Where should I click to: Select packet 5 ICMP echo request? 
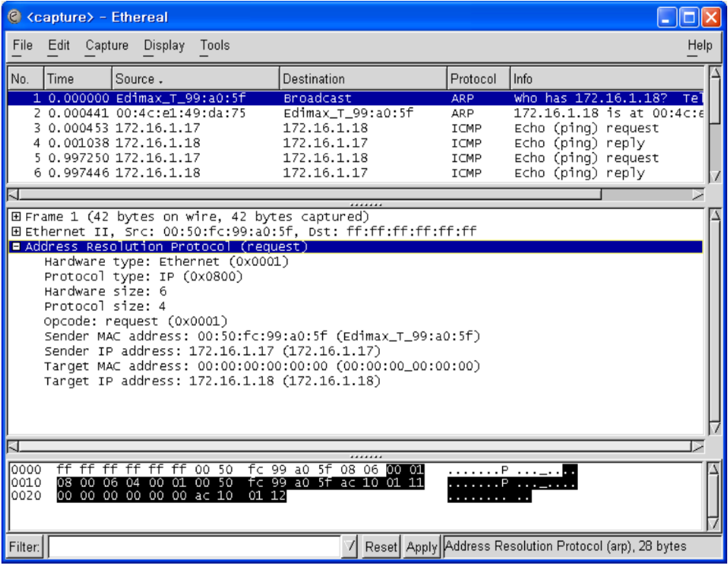[355, 158]
